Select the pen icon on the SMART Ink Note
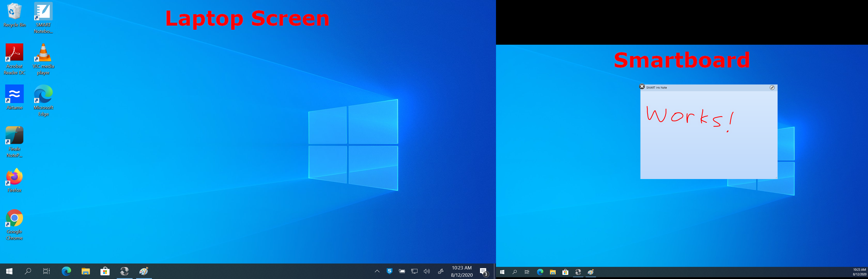The height and width of the screenshot is (279, 868). pos(773,88)
